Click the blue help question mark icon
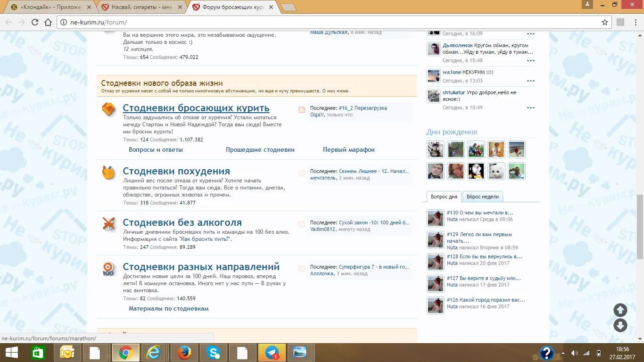The height and width of the screenshot is (362, 644). pyautogui.click(x=546, y=353)
